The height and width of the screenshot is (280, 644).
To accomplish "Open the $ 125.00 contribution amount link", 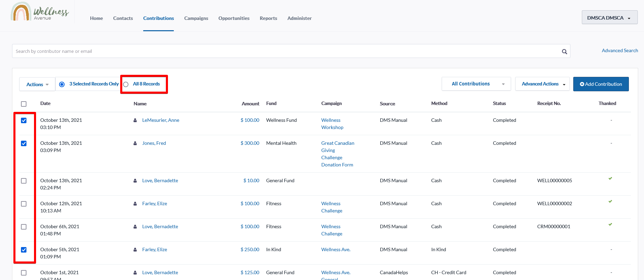I will [x=250, y=272].
